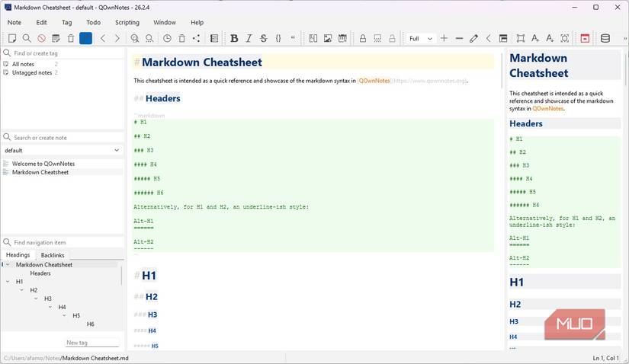
Task: Increase text size A plus icon
Action: coord(535,39)
